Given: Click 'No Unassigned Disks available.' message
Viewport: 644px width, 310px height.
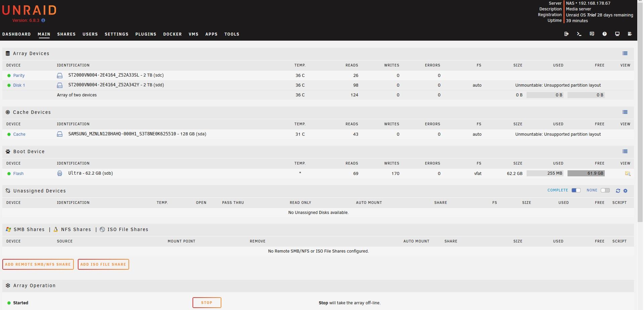Looking at the screenshot, I should [x=318, y=213].
